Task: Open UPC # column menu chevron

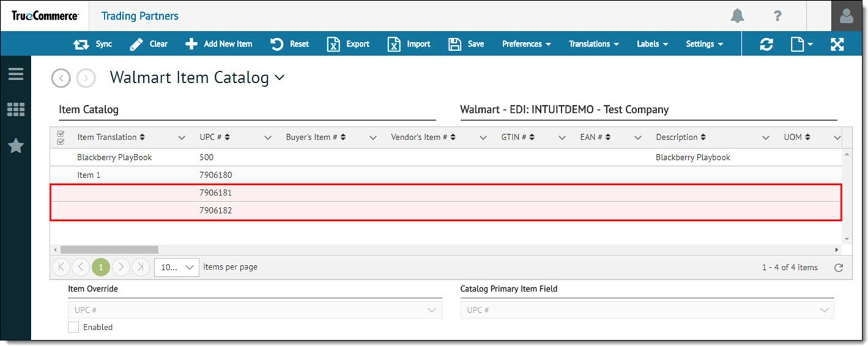Action: [x=267, y=138]
